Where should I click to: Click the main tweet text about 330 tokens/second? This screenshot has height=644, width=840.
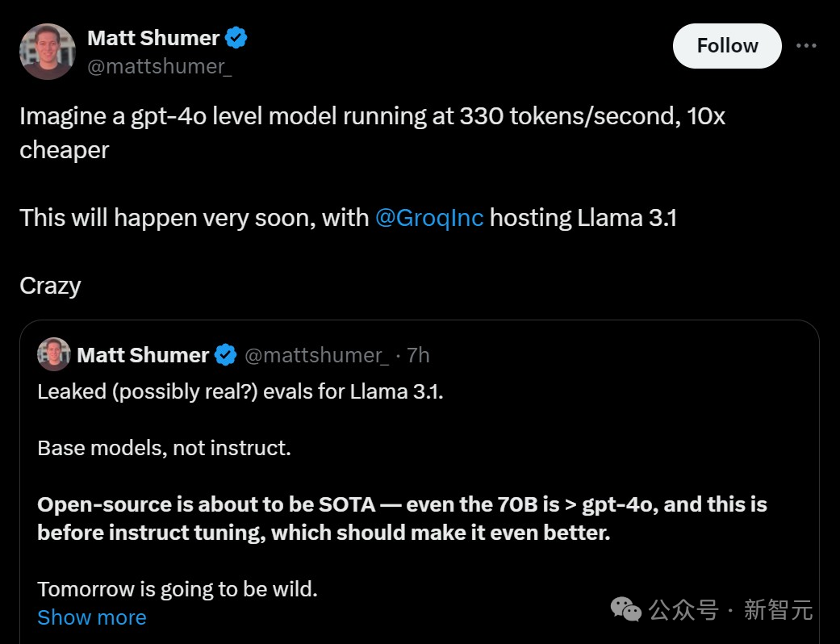[372, 133]
